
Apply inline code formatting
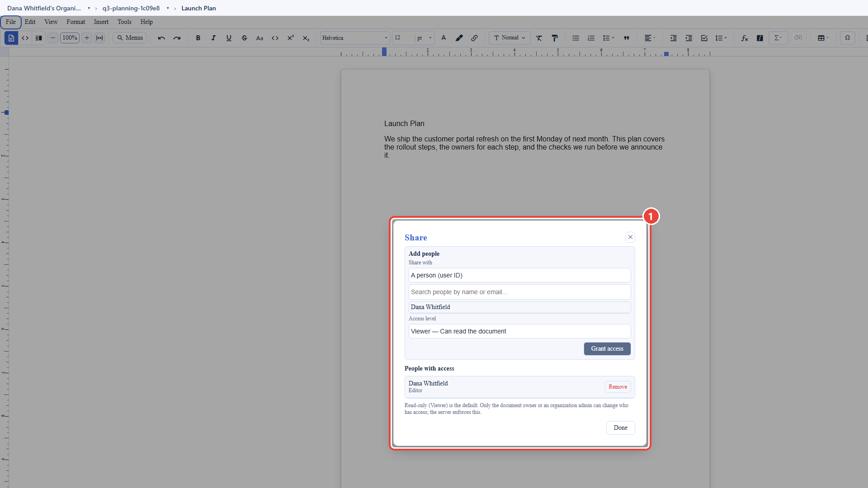point(275,38)
